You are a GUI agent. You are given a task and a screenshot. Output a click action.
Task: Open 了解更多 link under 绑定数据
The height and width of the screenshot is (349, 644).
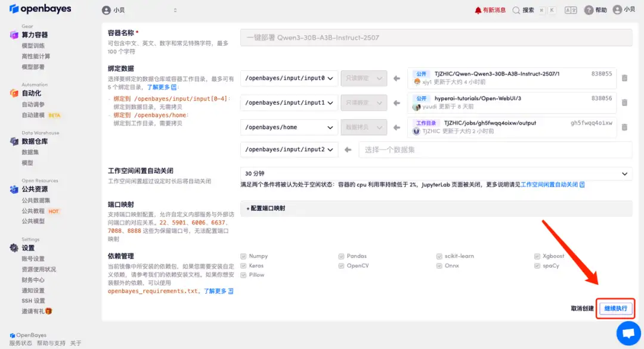(x=162, y=87)
